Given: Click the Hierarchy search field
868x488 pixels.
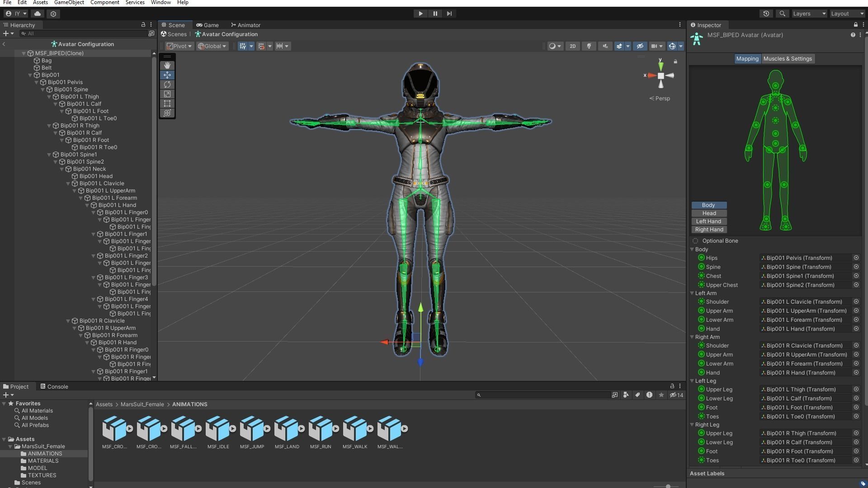Looking at the screenshot, I should 84,33.
